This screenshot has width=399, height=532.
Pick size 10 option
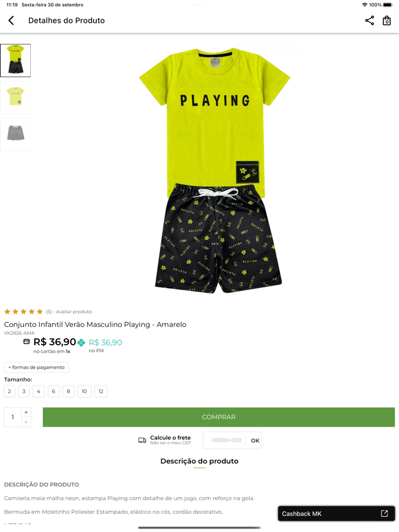click(84, 391)
